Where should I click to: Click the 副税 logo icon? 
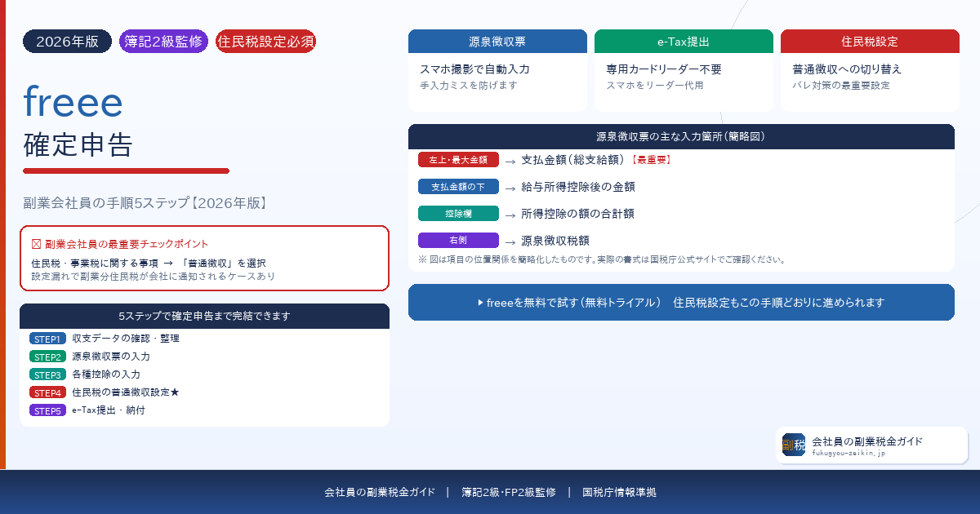(x=793, y=445)
